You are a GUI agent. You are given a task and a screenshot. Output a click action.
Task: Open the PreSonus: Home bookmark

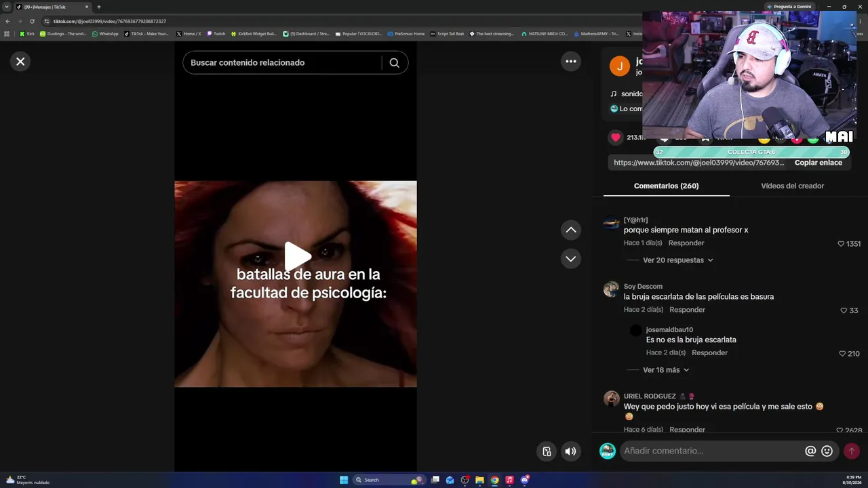coord(406,34)
